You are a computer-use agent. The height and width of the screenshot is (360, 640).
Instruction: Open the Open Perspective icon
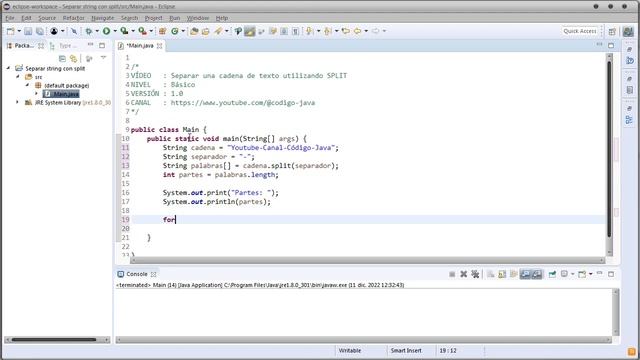tap(612, 31)
